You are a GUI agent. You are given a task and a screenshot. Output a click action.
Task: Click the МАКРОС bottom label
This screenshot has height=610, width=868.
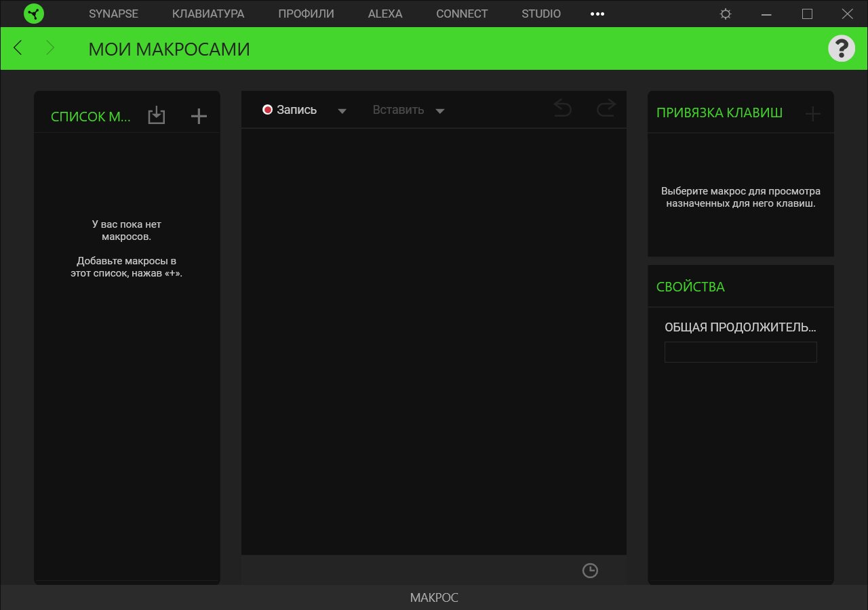[434, 598]
